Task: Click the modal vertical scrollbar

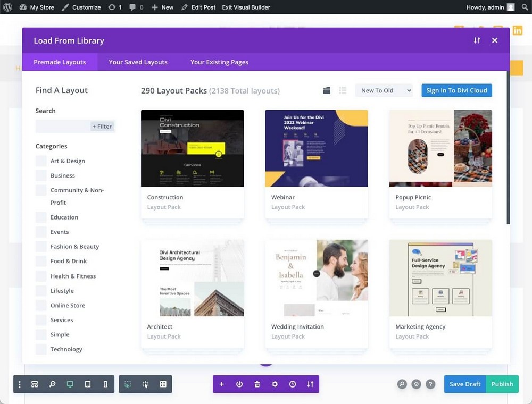Action: tap(508, 147)
